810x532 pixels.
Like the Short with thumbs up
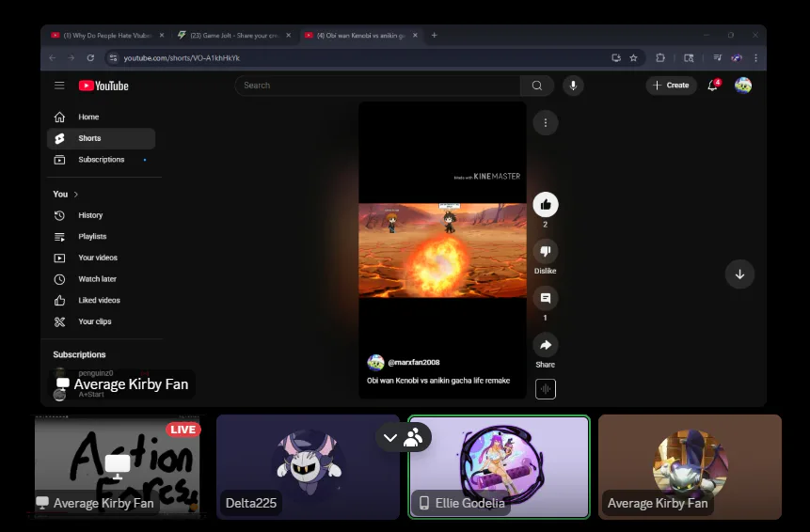pyautogui.click(x=546, y=205)
